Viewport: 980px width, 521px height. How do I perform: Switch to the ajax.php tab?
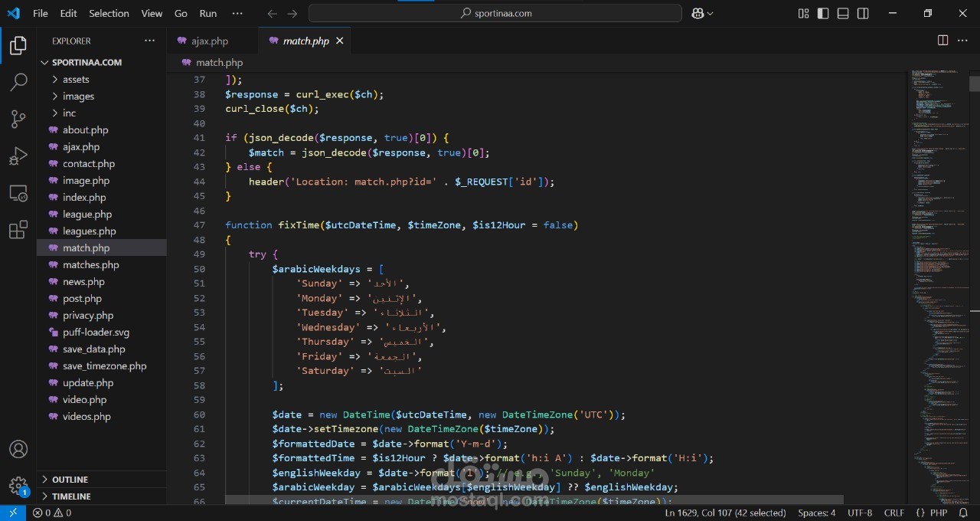pyautogui.click(x=210, y=41)
